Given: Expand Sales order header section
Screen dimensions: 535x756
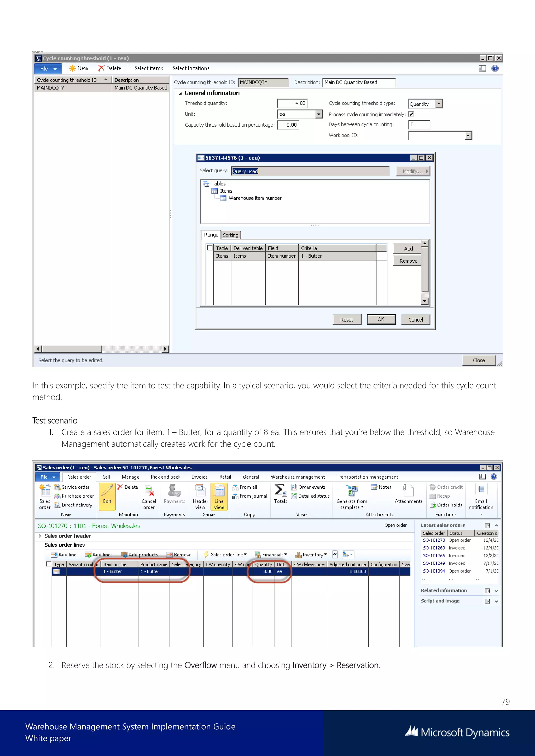Looking at the screenshot, I should coord(40,536).
